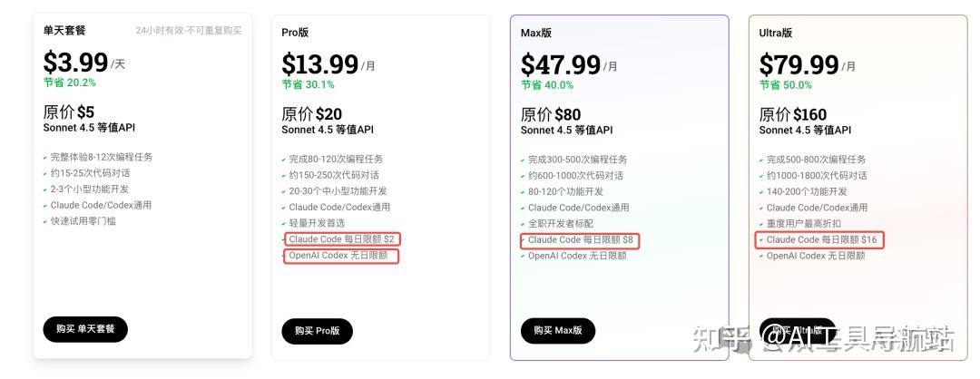The height and width of the screenshot is (379, 980).
Task: Click the Max版 plan title
Action: click(x=536, y=33)
